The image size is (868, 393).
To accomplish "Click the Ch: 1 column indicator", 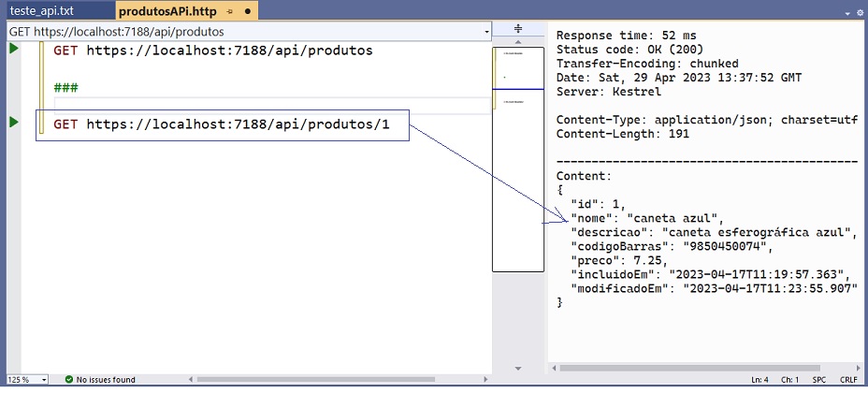I will click(x=789, y=380).
